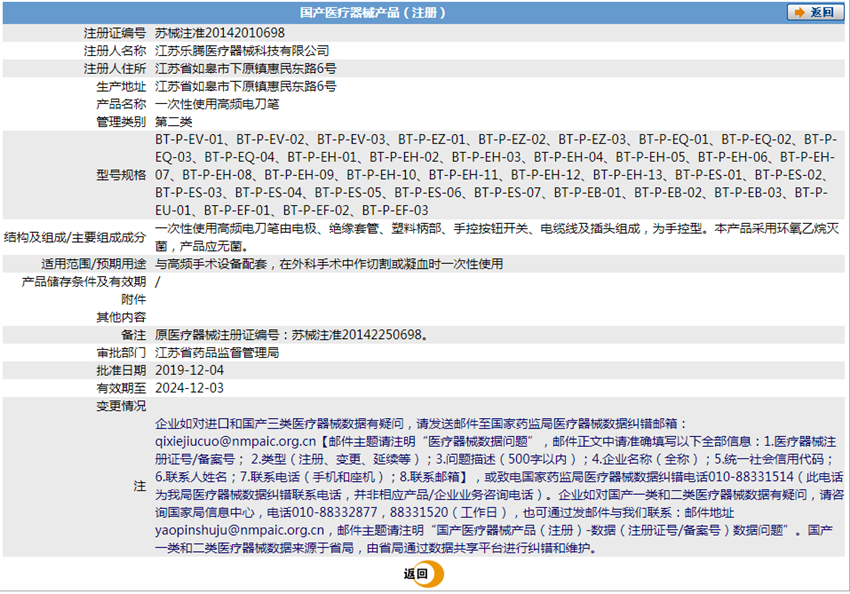Click email yaopinshuju@nmpaic.org.cn
This screenshot has height=594, width=850.
(x=240, y=531)
